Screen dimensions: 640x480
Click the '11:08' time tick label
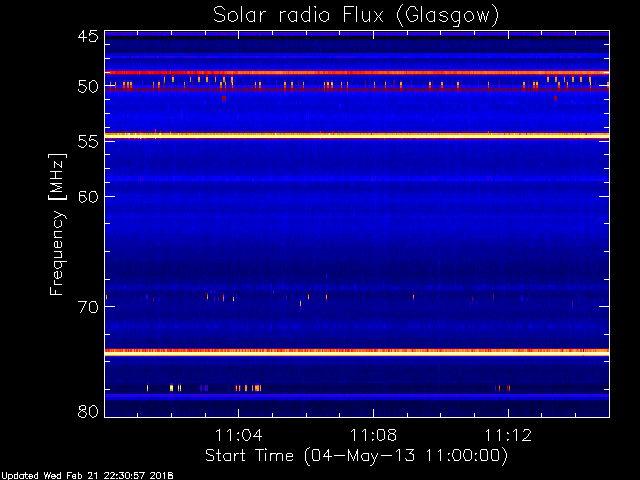click(x=373, y=435)
